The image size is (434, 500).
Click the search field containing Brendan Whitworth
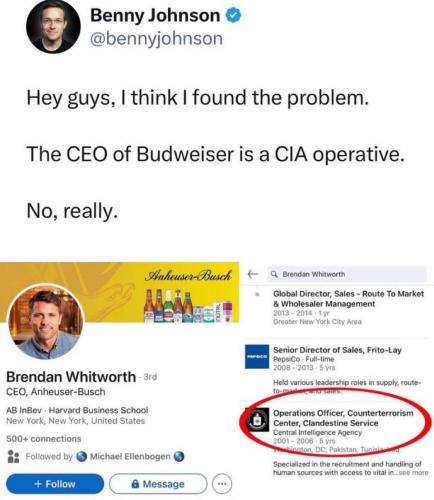(347, 274)
